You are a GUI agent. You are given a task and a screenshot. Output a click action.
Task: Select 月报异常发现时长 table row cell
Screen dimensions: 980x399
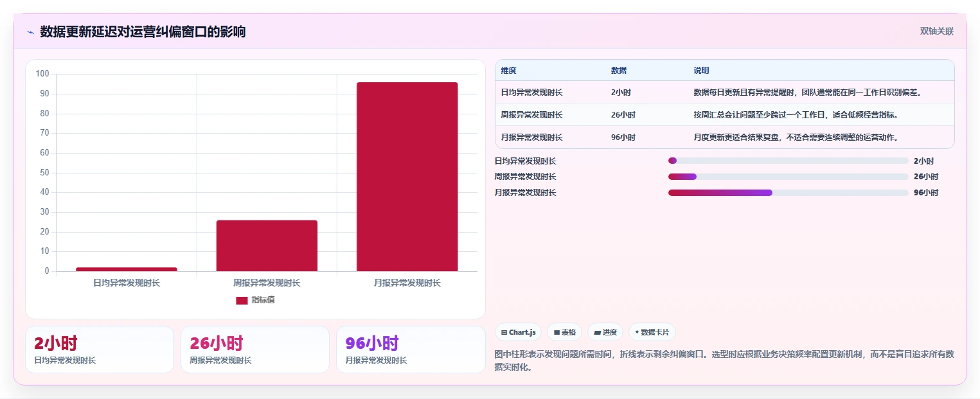tap(531, 137)
